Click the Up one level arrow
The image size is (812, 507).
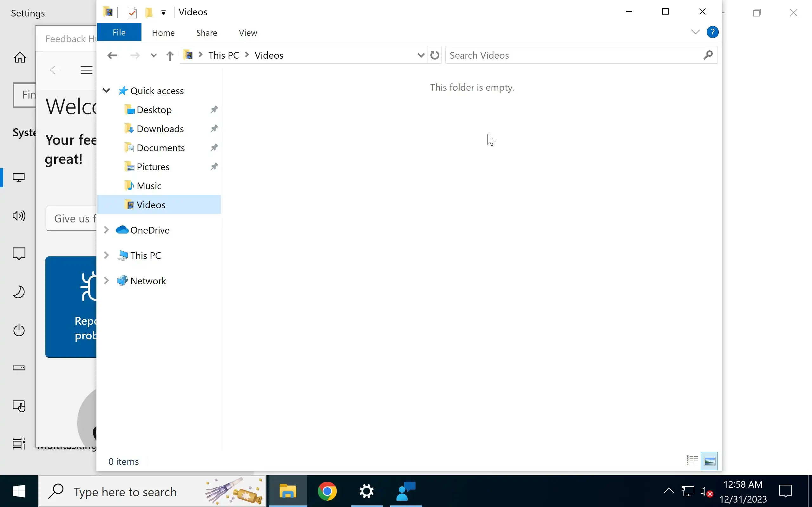tap(170, 56)
